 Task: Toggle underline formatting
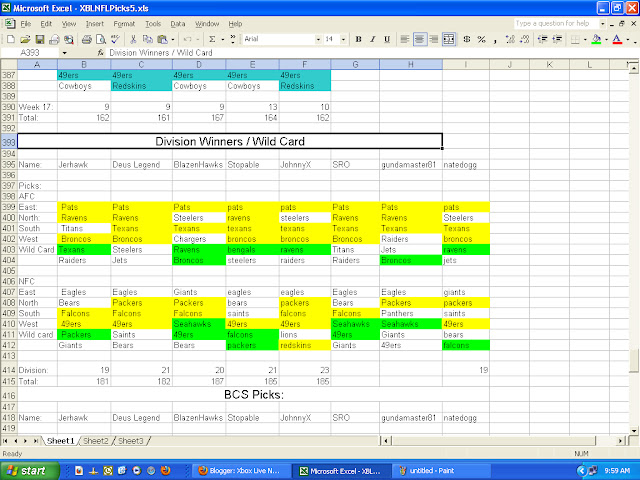(x=387, y=39)
